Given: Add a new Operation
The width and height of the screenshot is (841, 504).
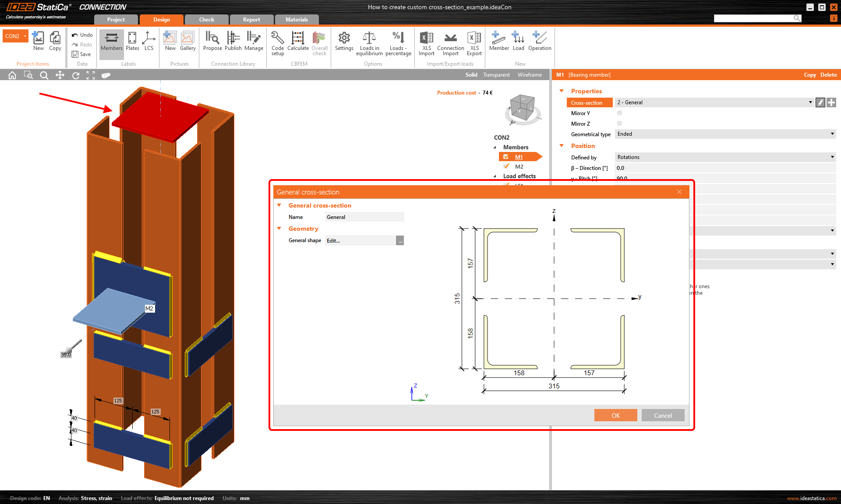Looking at the screenshot, I should (x=540, y=42).
